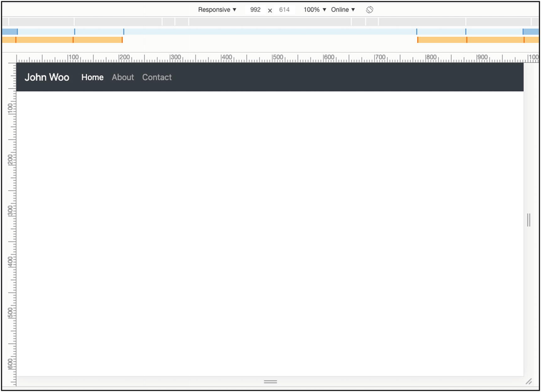Click the 300 mark on vertical ruler

[11, 211]
